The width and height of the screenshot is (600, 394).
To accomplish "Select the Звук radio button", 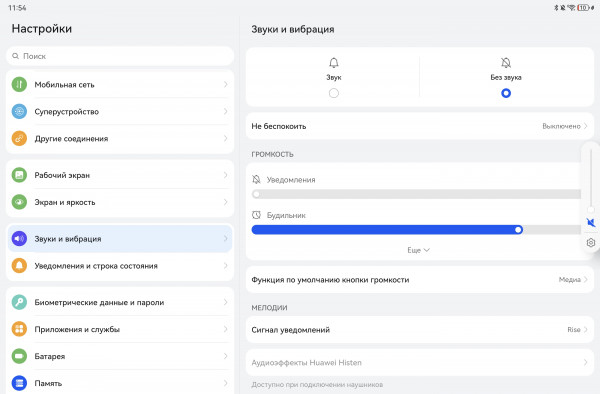I will pos(334,93).
